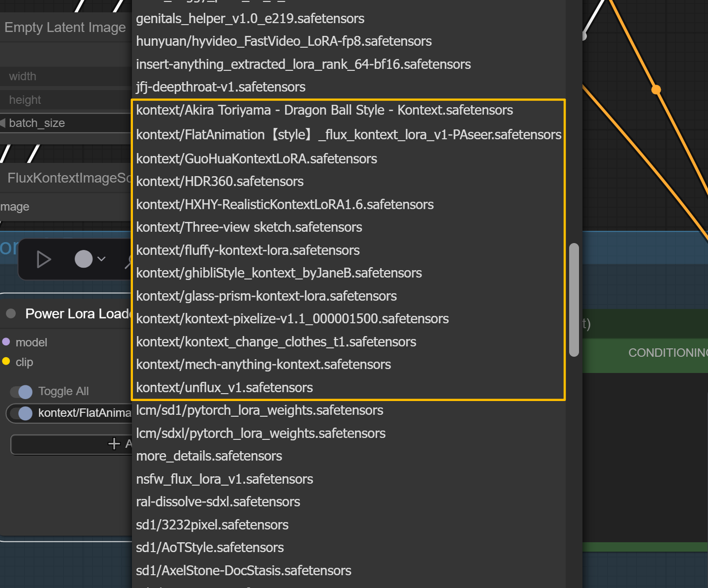Click the CONDITIONING output label
The height and width of the screenshot is (588, 708).
point(668,353)
